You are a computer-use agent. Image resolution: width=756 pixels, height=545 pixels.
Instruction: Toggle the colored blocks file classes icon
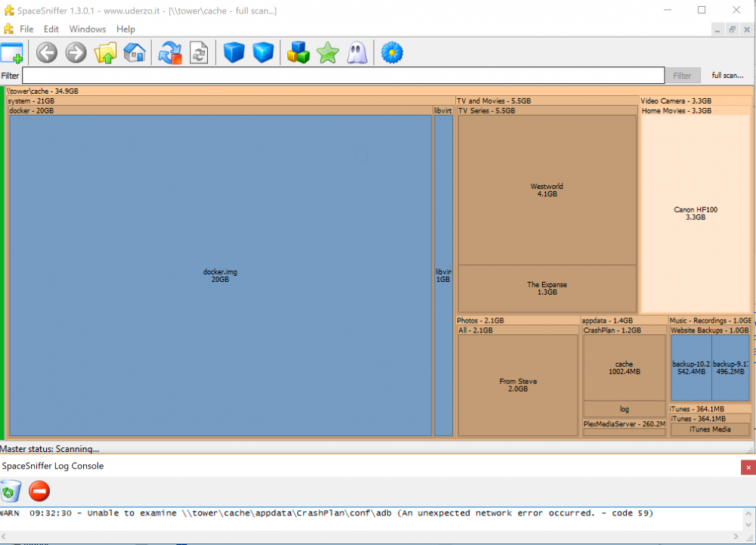pos(298,52)
